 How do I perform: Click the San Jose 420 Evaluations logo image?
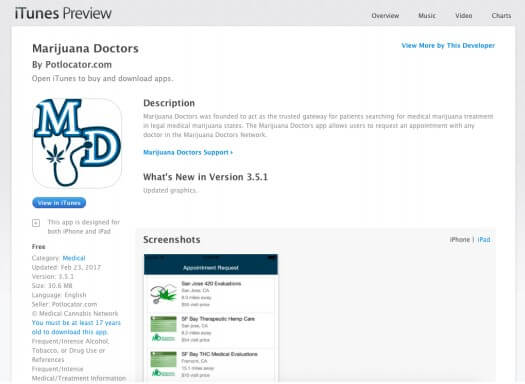pos(163,294)
